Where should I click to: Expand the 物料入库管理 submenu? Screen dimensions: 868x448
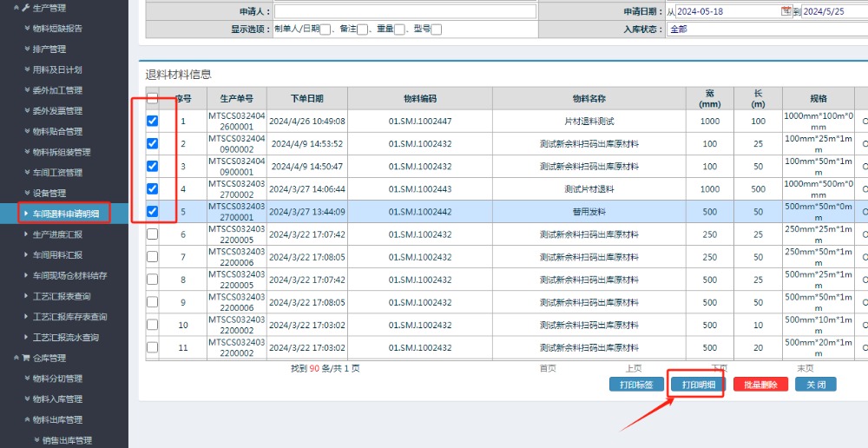(57, 399)
